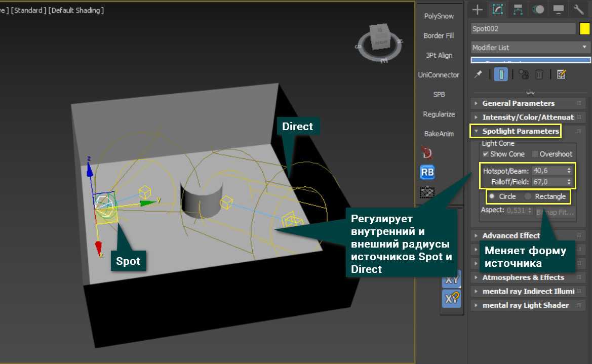Viewport: 592px width, 364px height.
Task: Run the PolySnow script button
Action: 439,16
